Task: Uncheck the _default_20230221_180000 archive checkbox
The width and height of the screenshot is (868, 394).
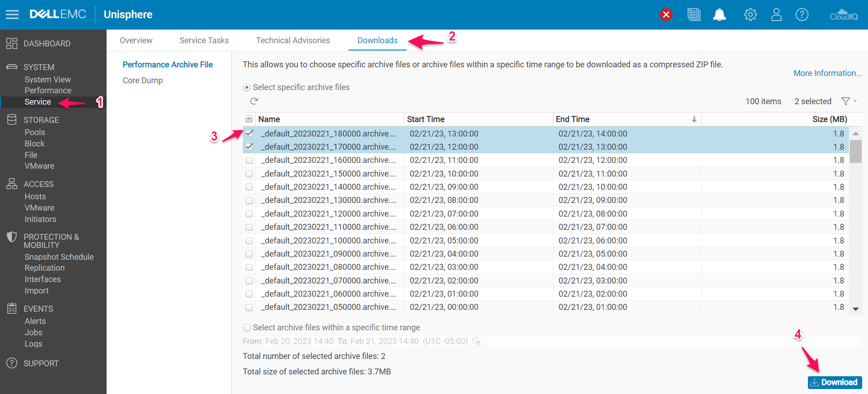Action: coord(249,133)
